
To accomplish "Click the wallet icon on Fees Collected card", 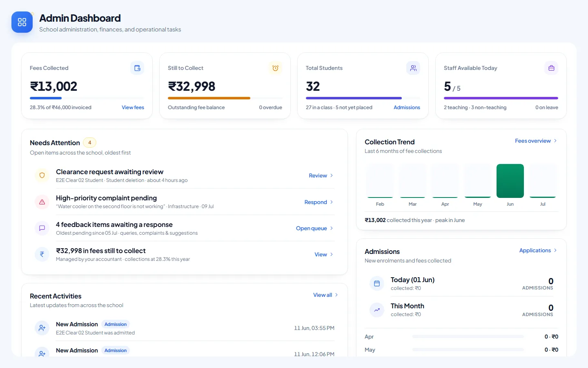I will [137, 68].
